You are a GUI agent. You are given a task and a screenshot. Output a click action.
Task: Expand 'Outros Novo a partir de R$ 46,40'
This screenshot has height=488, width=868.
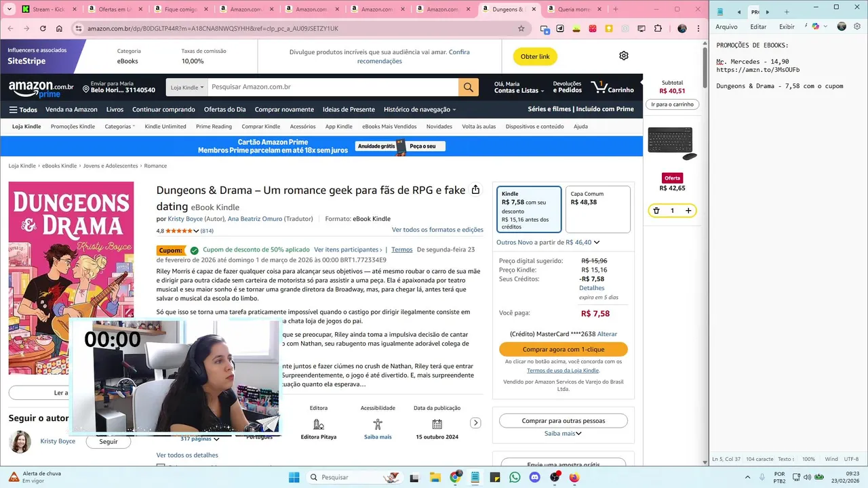point(548,242)
